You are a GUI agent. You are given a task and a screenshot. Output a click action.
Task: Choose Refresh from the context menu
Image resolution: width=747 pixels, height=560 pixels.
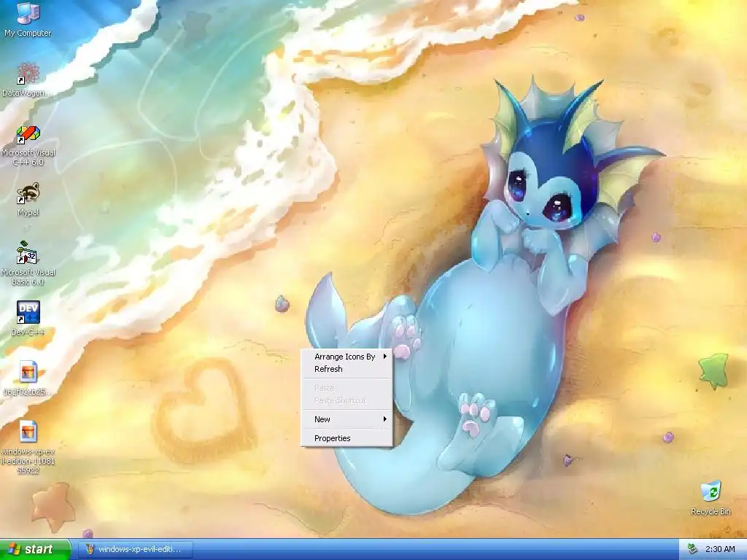coord(347,369)
